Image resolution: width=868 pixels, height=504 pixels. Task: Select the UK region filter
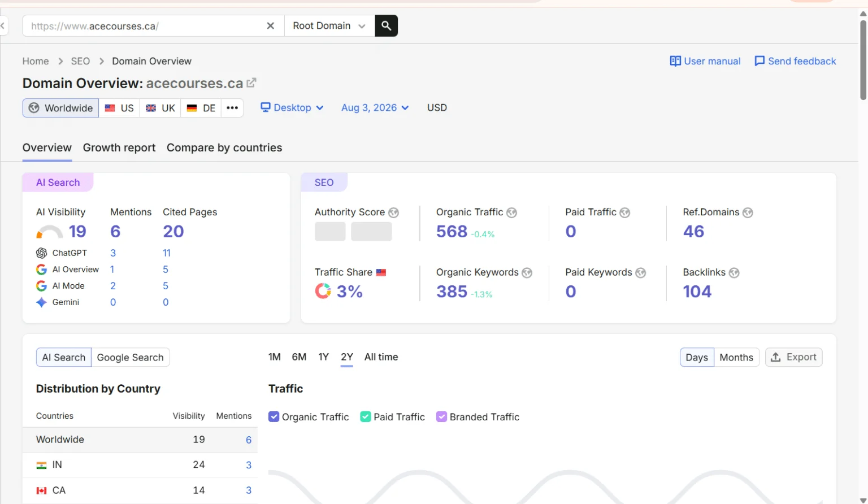pos(160,108)
